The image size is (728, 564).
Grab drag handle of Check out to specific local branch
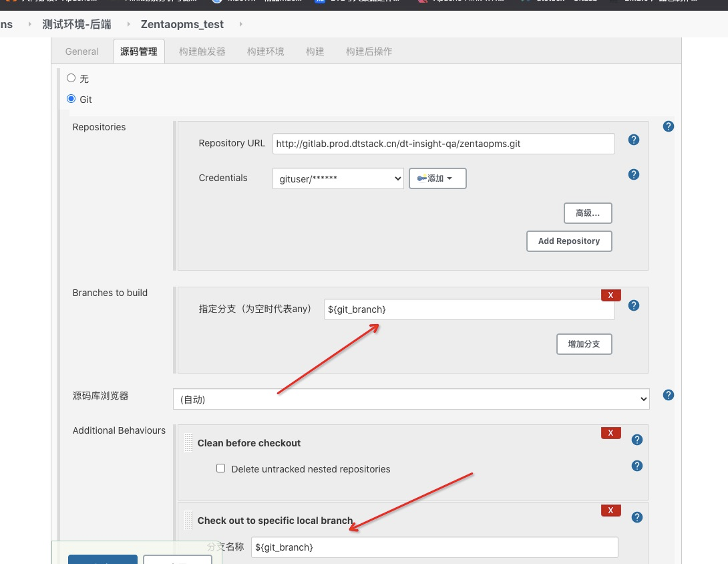(188, 521)
